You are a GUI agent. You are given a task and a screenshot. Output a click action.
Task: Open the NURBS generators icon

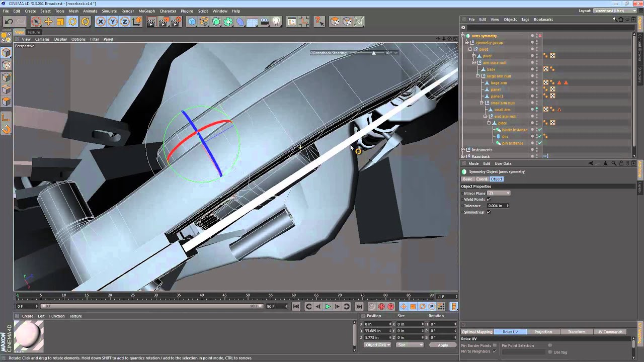pyautogui.click(x=216, y=22)
